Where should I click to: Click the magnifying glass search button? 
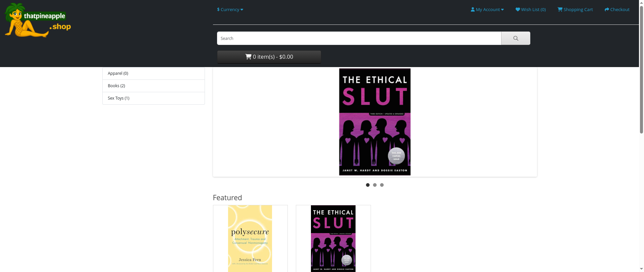516,38
